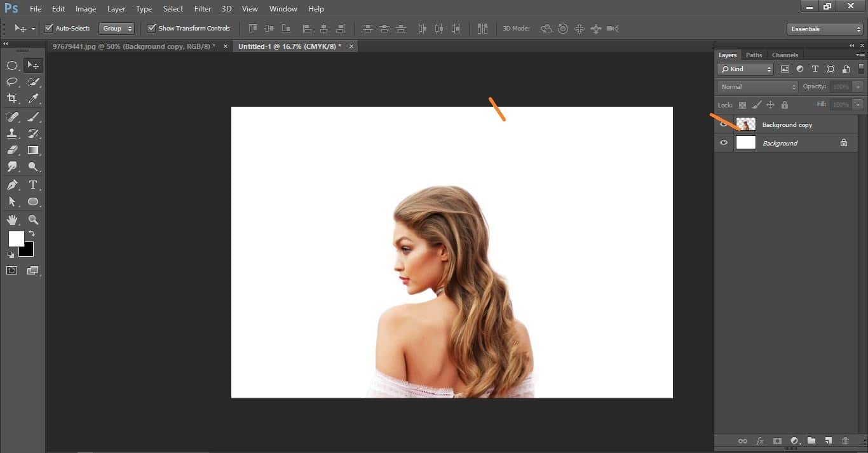868x453 pixels.
Task: Open the Kind filter dropdown
Action: tap(745, 69)
